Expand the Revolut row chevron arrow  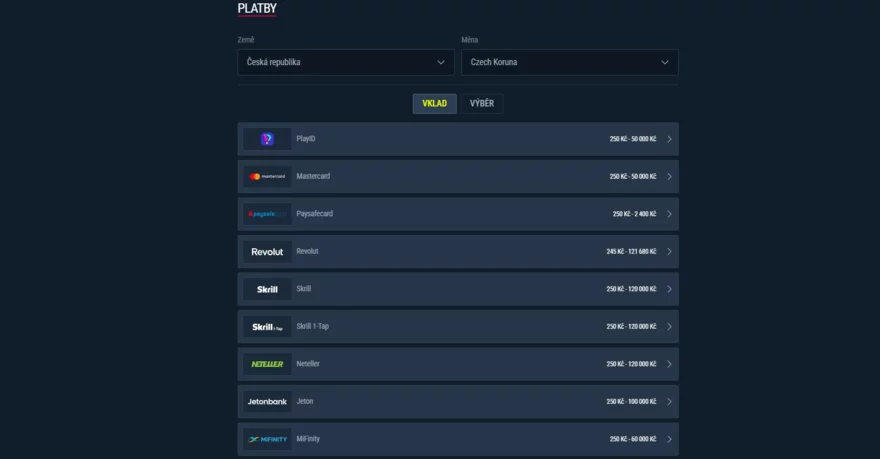(x=669, y=252)
